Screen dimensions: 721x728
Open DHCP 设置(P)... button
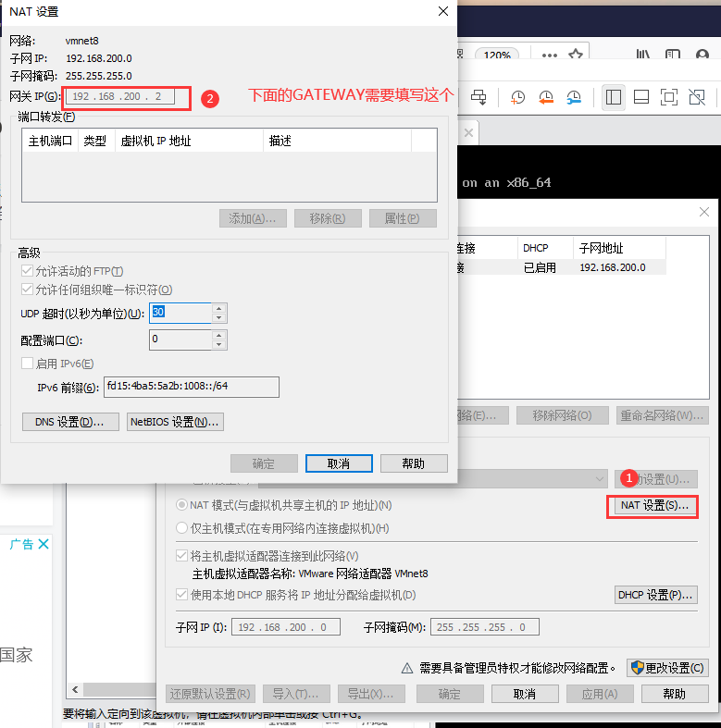(x=655, y=595)
